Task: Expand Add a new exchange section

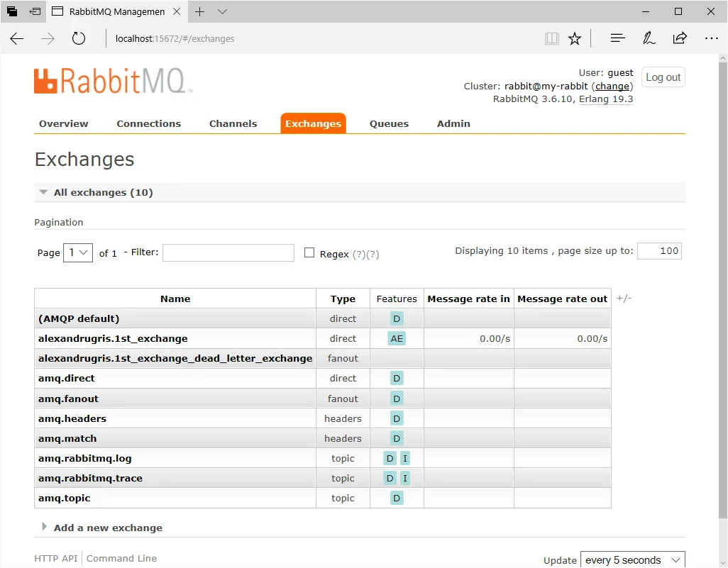Action: pos(102,528)
